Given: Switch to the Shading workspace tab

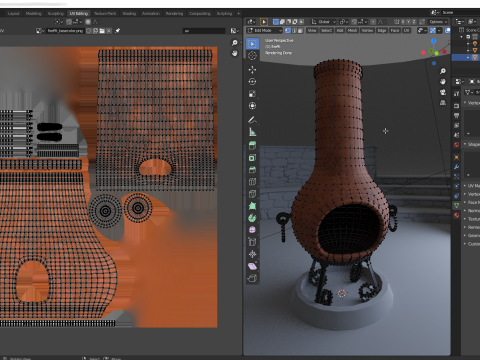Looking at the screenshot, I should (x=129, y=13).
